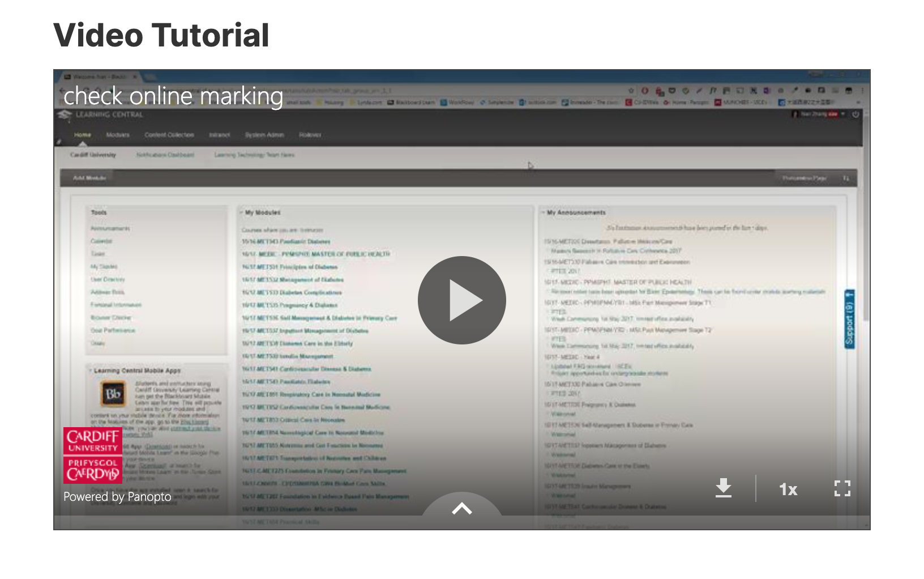Play the video with the center play button
Viewport: 924px width, 579px height.
click(x=461, y=300)
